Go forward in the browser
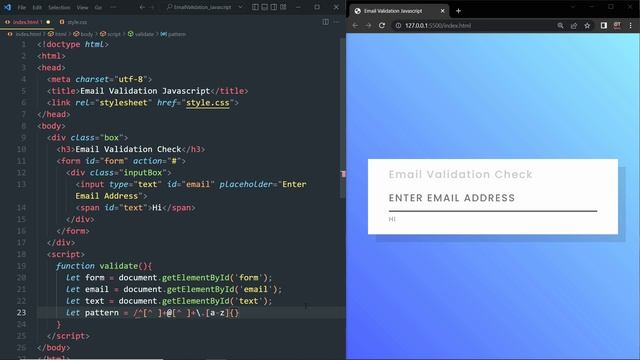 point(368,25)
